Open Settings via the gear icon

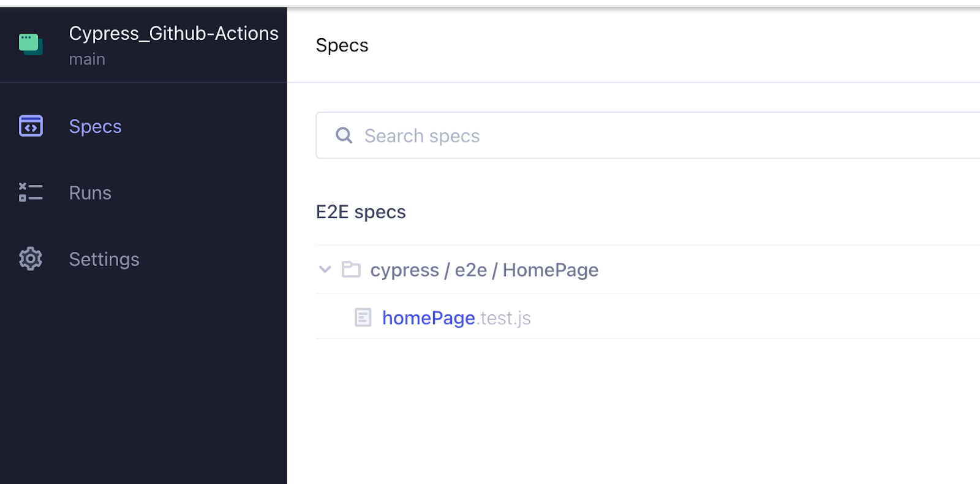coord(30,259)
